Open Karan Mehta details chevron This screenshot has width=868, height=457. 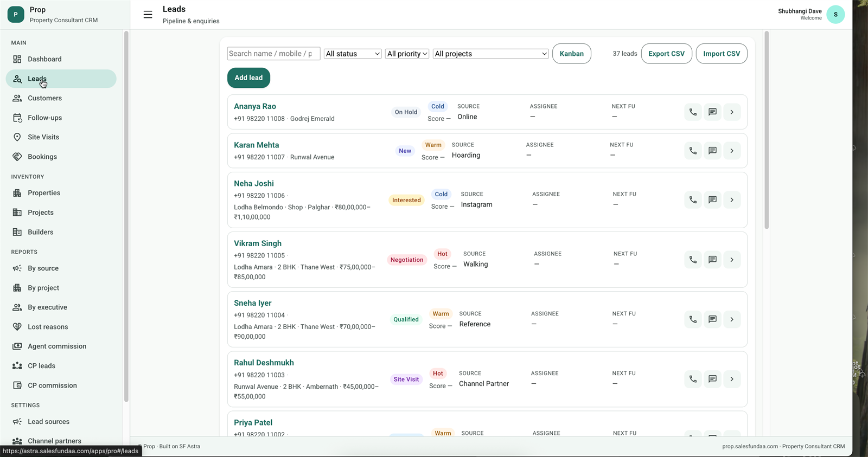pos(732,151)
